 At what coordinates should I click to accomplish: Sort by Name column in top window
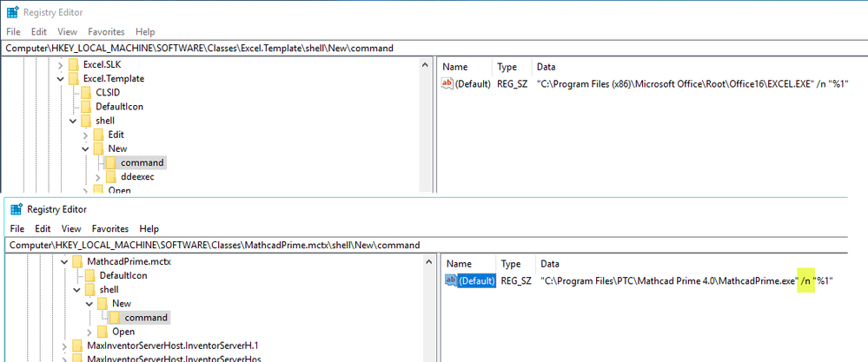point(455,67)
